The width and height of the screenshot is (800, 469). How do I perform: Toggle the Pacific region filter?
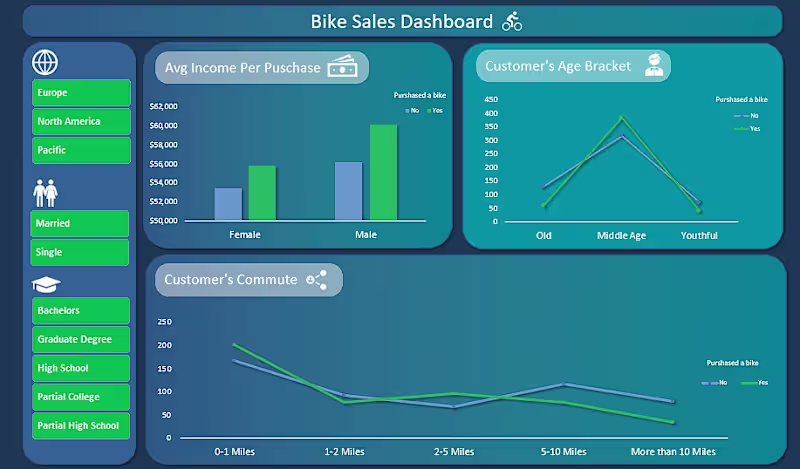pos(81,150)
